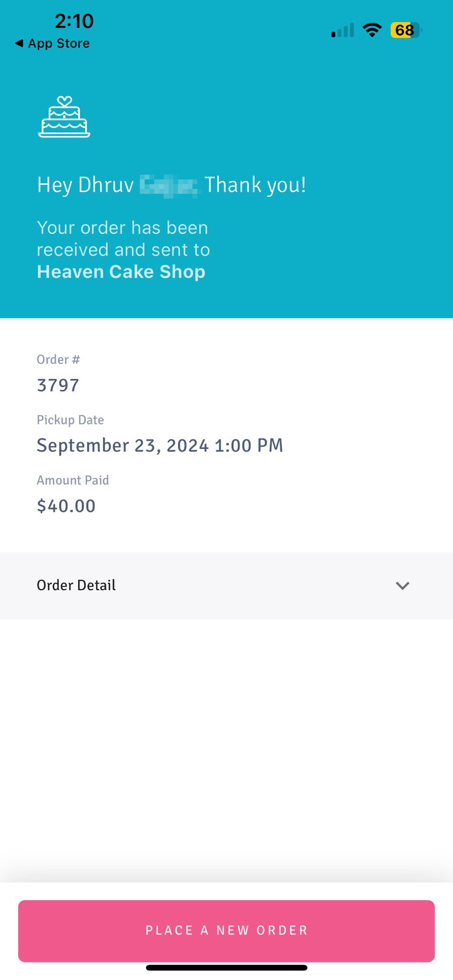Tap the Wi-Fi status icon
Image resolution: width=453 pixels, height=980 pixels.
pyautogui.click(x=372, y=30)
